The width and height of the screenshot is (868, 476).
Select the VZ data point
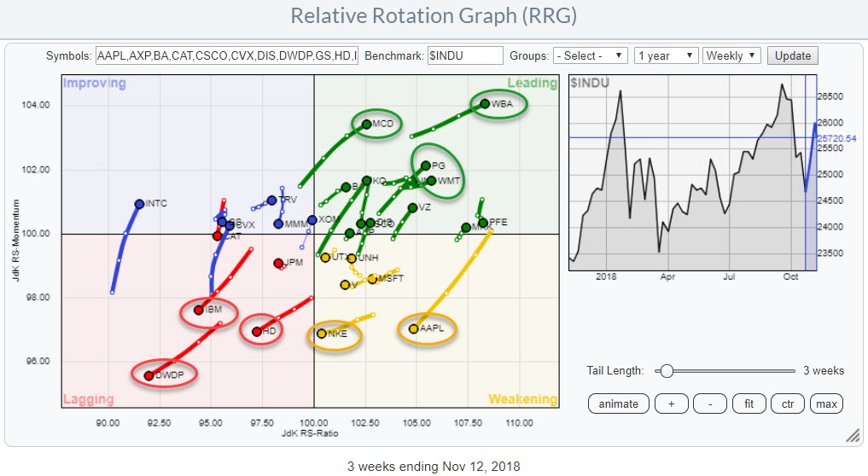pos(412,207)
